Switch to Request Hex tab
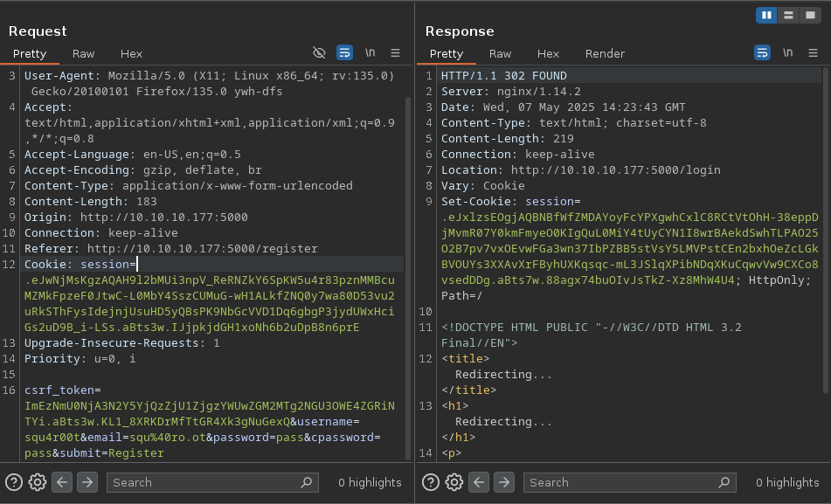 click(131, 53)
